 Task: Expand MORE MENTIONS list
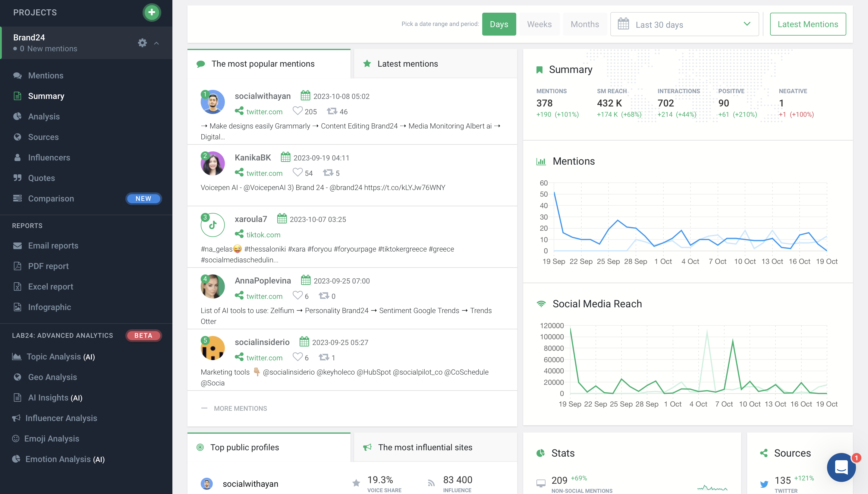tap(241, 408)
